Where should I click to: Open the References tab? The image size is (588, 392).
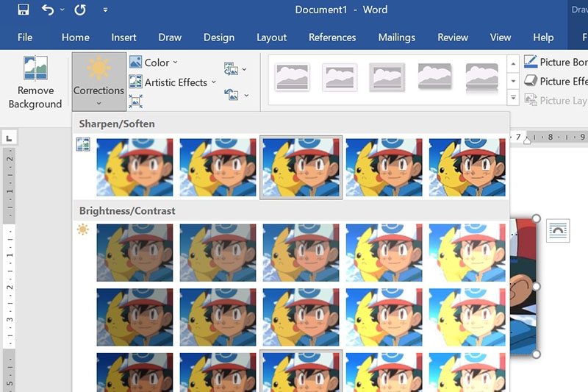pos(332,38)
